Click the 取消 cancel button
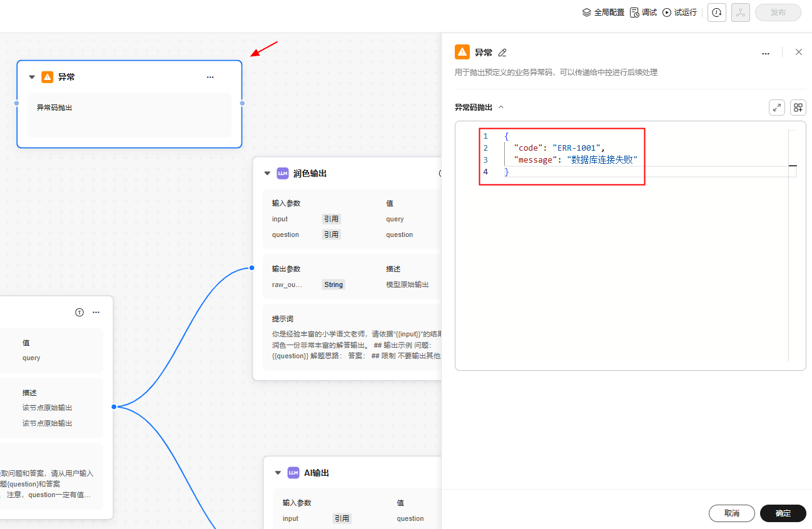The width and height of the screenshot is (812, 529). pos(732,513)
